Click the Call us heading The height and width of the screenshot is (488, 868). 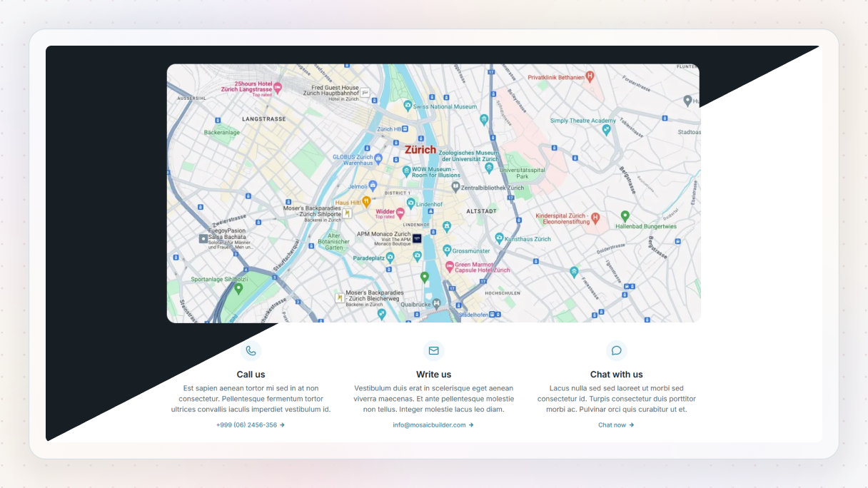click(x=251, y=374)
